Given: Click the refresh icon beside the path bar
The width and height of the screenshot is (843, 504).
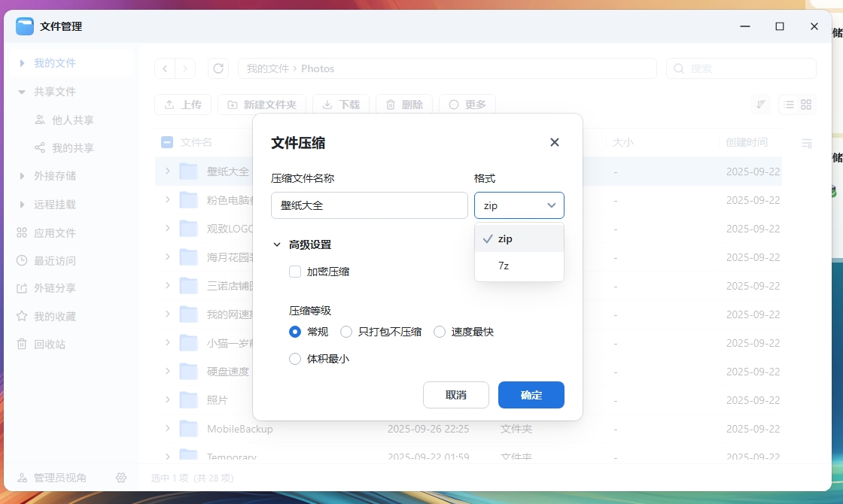Looking at the screenshot, I should point(218,68).
